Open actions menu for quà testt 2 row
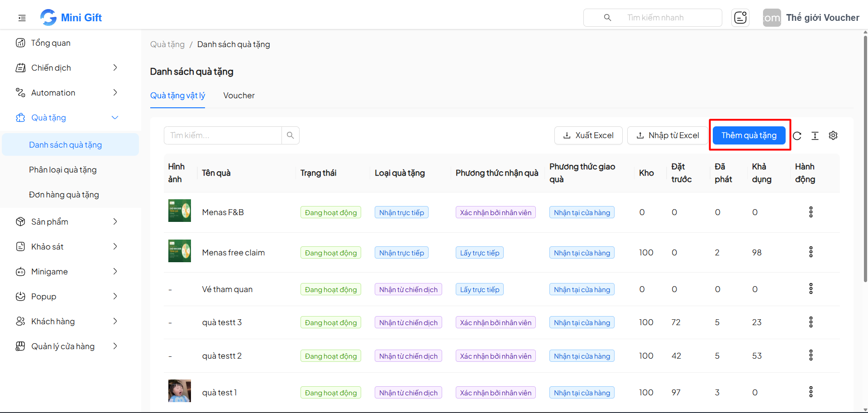This screenshot has height=413, width=868. 811,355
